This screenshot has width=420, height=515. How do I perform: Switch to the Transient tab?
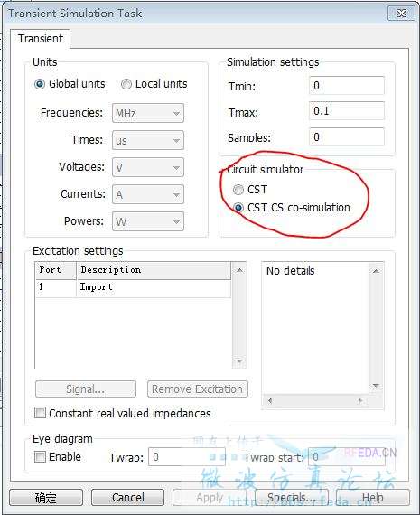[x=41, y=39]
